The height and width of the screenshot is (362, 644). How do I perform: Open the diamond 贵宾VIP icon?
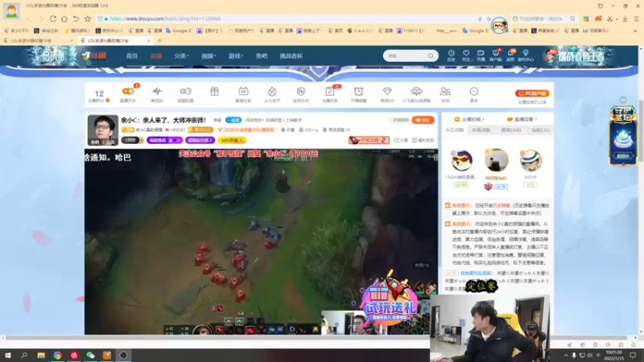(x=387, y=91)
